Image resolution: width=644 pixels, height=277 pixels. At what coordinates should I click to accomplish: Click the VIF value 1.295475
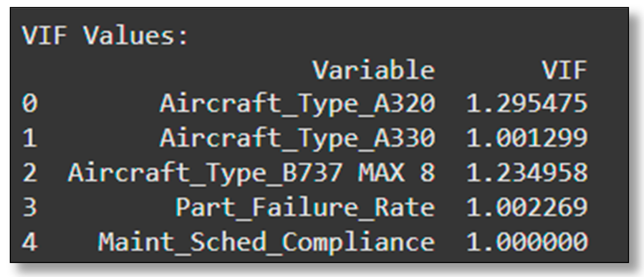(526, 104)
